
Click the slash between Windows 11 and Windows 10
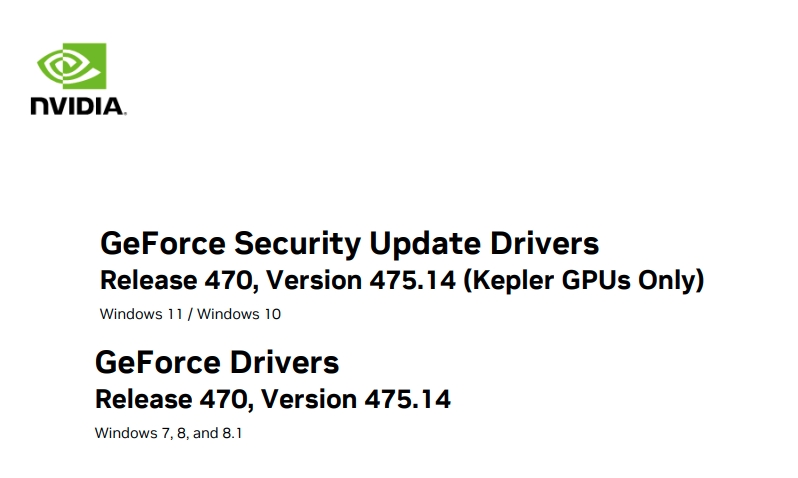click(x=190, y=314)
